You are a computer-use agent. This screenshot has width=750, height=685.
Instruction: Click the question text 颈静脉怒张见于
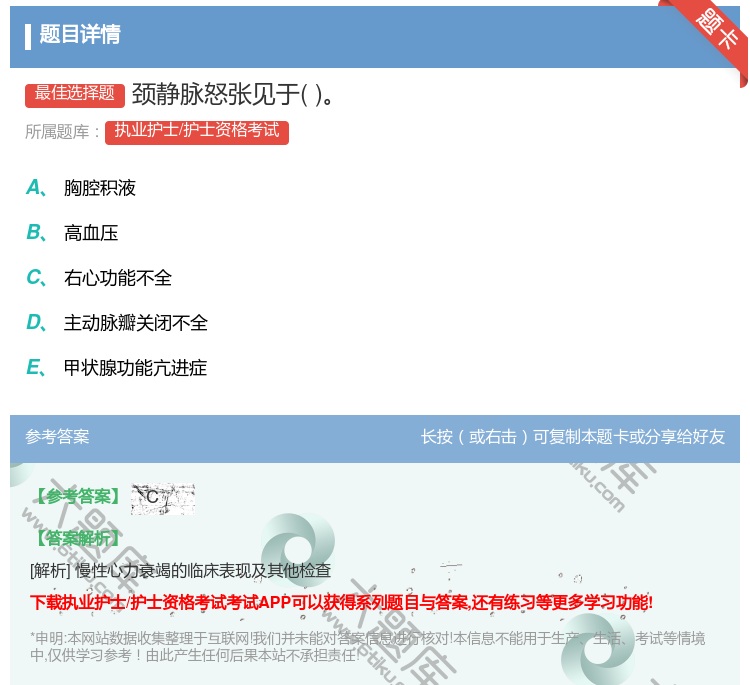tap(232, 94)
